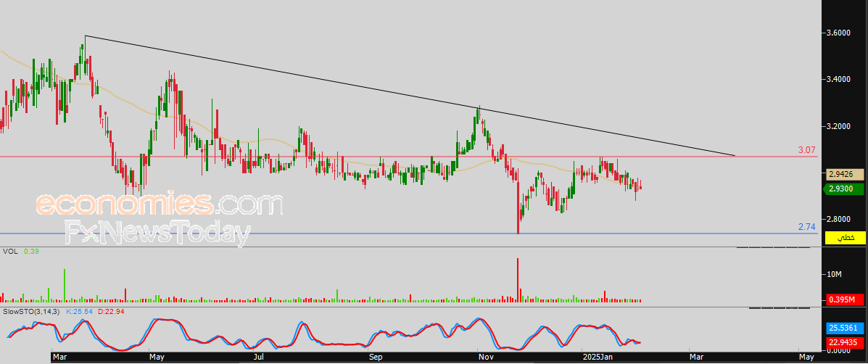Screen dimensions: 868x364
Task: Open the SlowSTO(3,14,3) indicator label
Action: click(x=30, y=313)
